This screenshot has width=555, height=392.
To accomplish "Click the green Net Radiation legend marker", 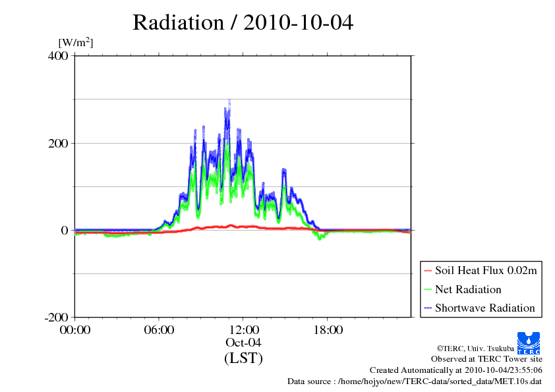I will coord(428,289).
